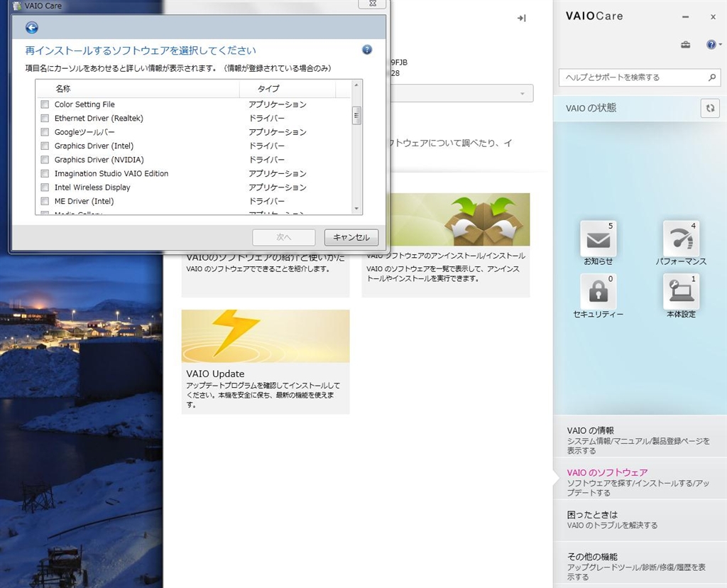Open help for reinstall software dialog

click(x=367, y=50)
